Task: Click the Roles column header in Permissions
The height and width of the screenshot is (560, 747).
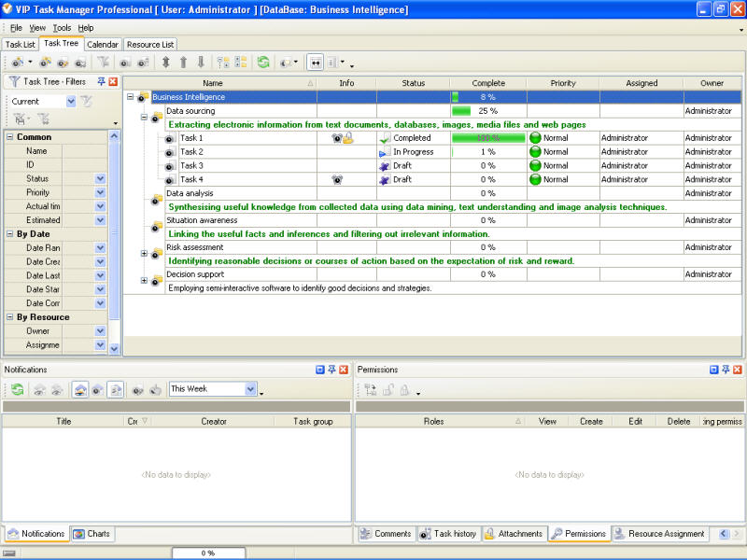Action: tap(440, 422)
